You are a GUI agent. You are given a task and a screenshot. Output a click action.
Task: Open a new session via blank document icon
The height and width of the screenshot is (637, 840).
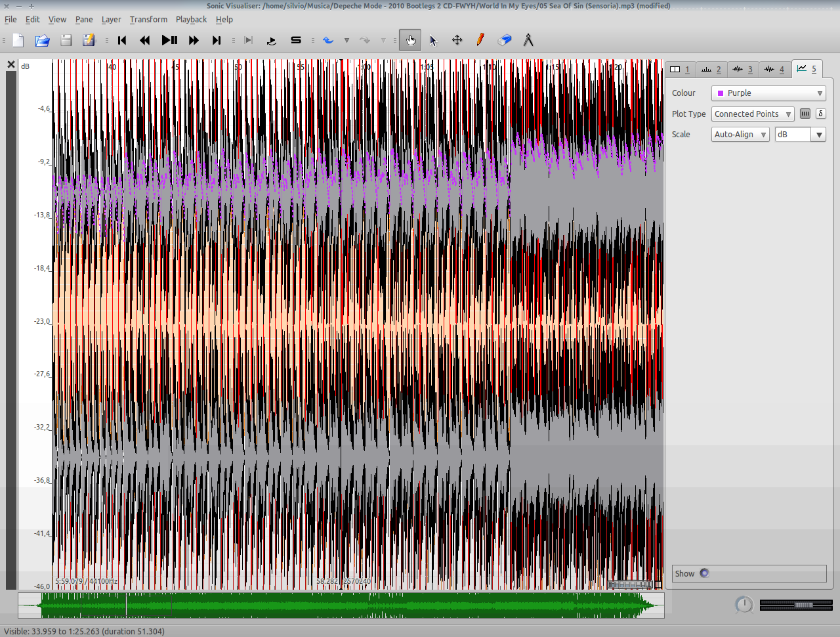18,40
